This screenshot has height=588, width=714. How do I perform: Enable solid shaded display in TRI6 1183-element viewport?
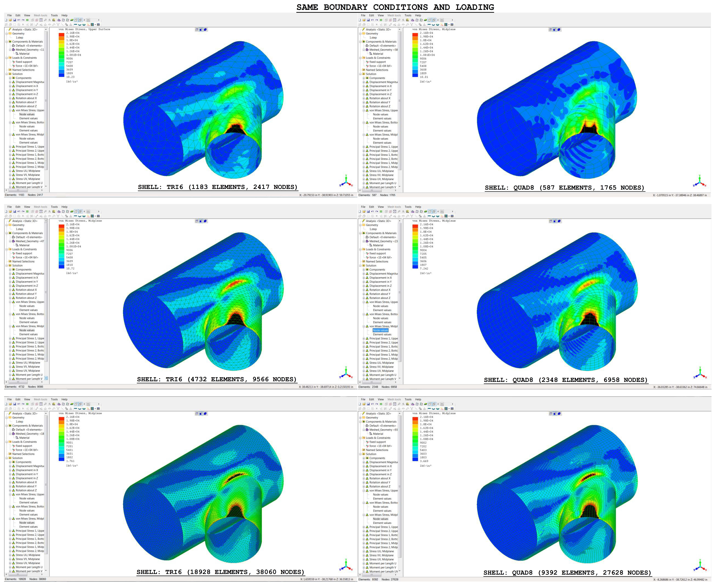[205, 29]
